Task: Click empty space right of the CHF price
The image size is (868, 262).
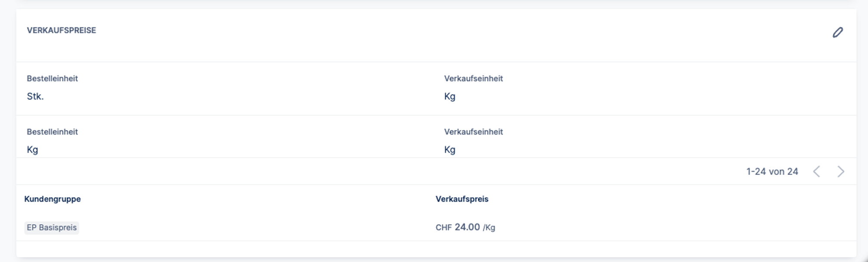Action: click(651, 228)
